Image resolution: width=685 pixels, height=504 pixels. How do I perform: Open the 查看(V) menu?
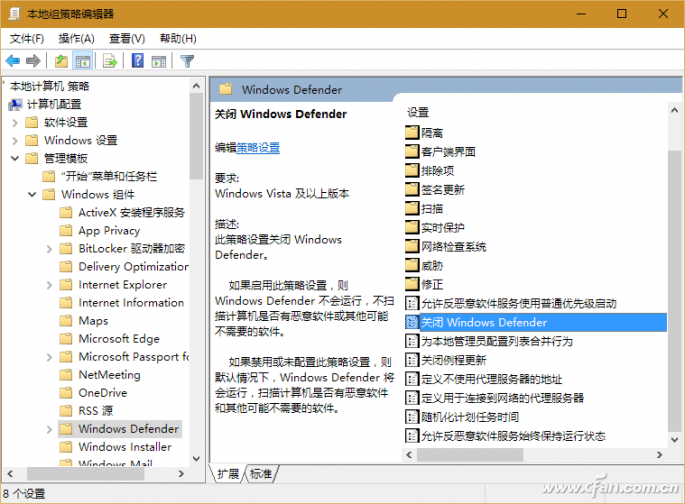coord(127,38)
